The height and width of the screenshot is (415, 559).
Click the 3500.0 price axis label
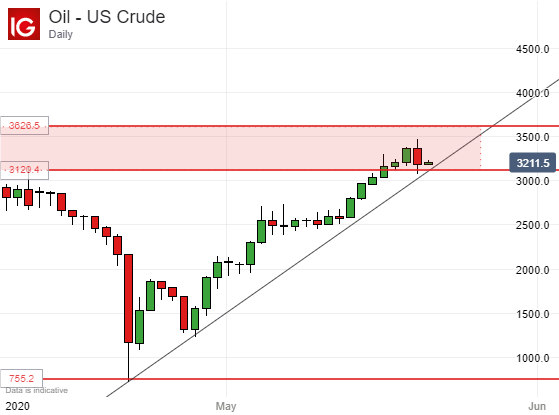click(533, 137)
